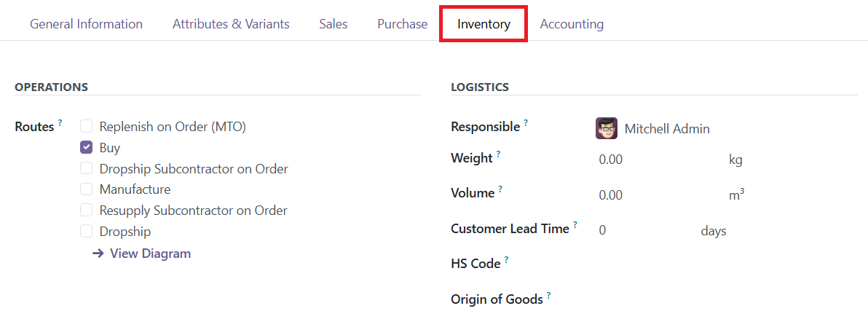Click the Weight value field
The image size is (868, 330).
click(x=659, y=160)
